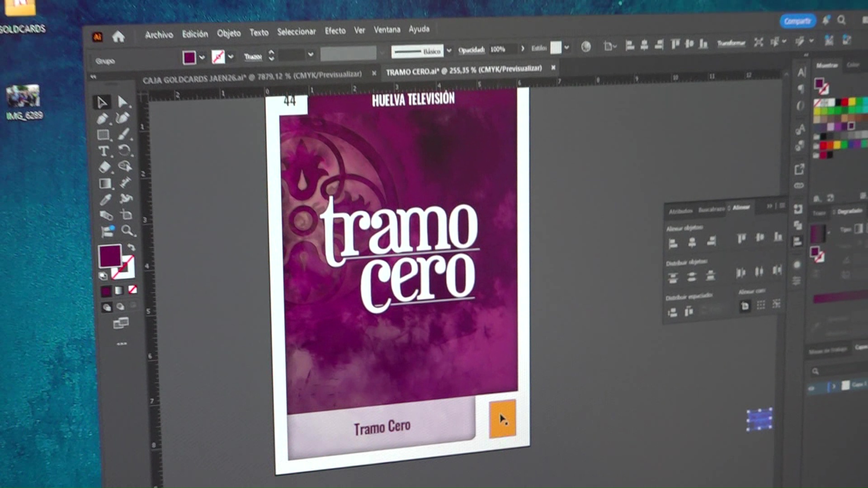The height and width of the screenshot is (488, 868).
Task: Swap fill and stroke colors arrow
Action: click(x=131, y=247)
